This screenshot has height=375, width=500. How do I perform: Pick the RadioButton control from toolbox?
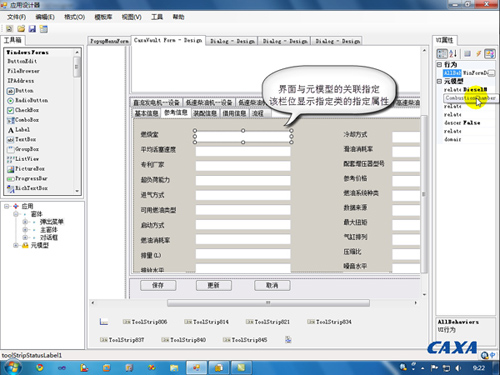28,100
